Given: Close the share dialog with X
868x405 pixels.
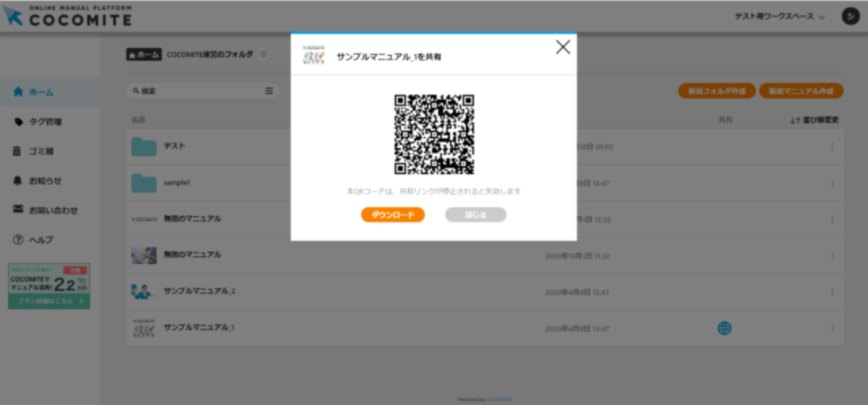Looking at the screenshot, I should pos(563,47).
